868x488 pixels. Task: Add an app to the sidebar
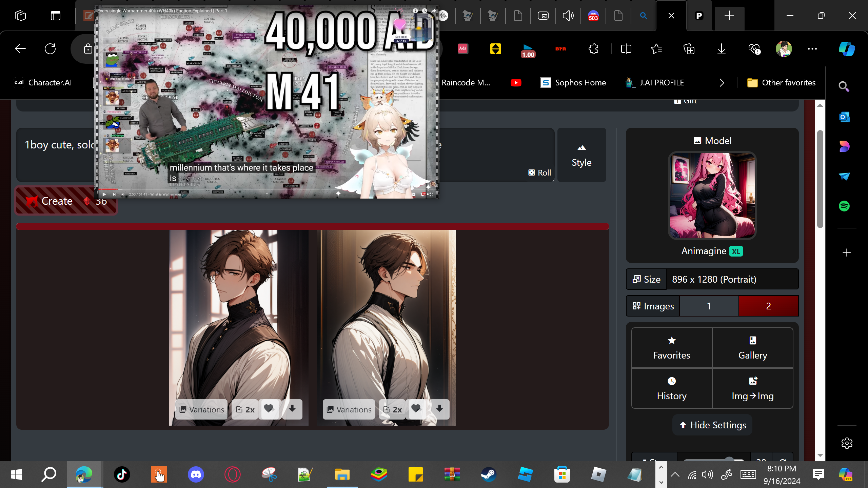[847, 252]
